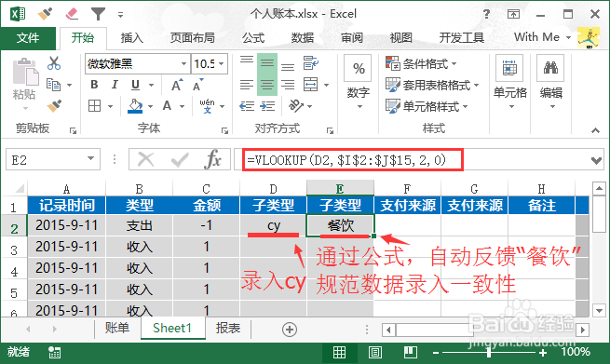
Task: Toggle middle vertical alignment
Action: 267,63
